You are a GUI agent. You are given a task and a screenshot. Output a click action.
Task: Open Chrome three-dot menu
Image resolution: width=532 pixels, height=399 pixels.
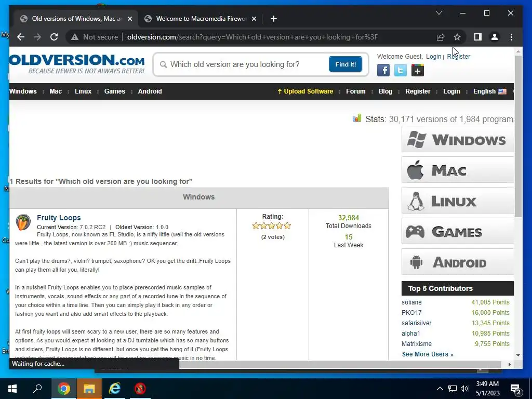click(x=511, y=37)
